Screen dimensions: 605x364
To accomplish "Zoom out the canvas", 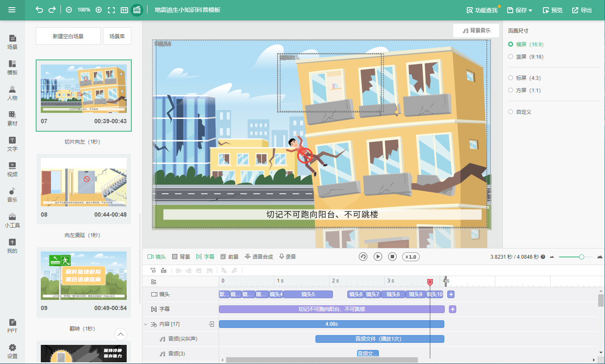I will (x=69, y=10).
